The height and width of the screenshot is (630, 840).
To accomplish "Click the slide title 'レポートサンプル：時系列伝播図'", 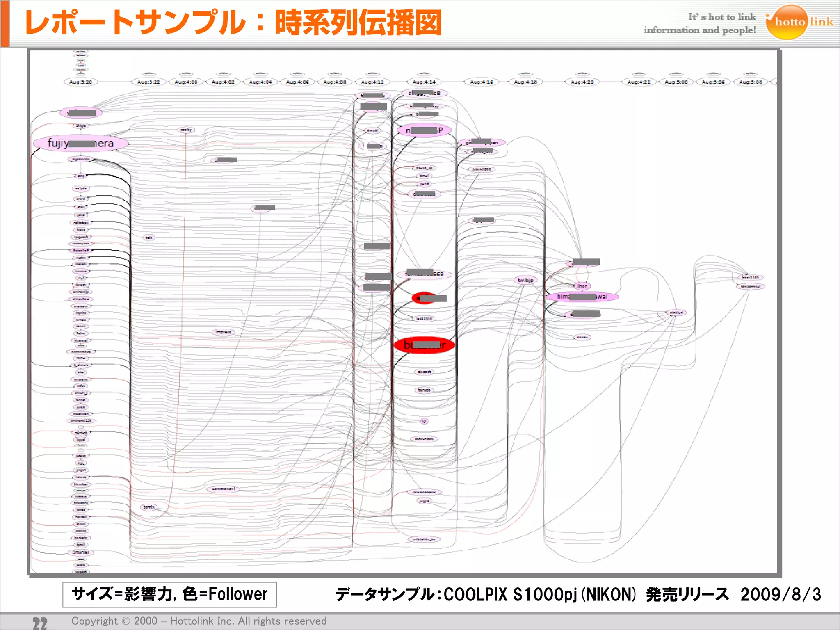I will (233, 23).
